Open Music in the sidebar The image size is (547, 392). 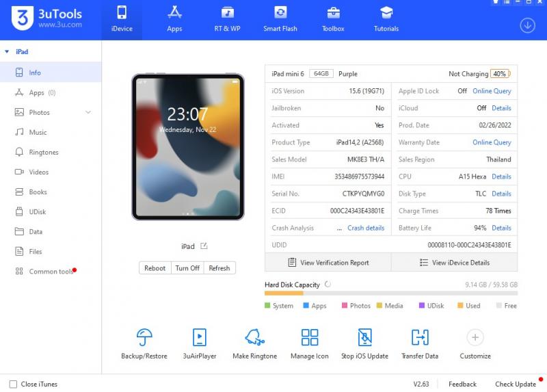coord(51,132)
